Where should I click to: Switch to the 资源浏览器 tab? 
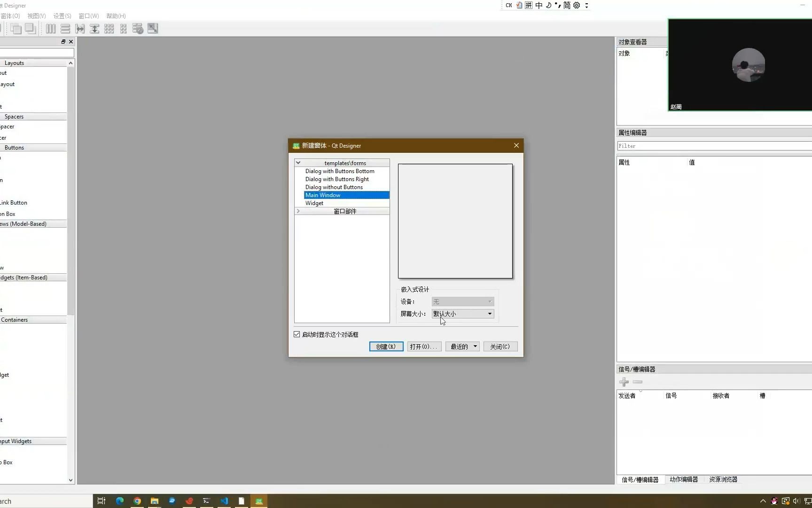coord(723,480)
